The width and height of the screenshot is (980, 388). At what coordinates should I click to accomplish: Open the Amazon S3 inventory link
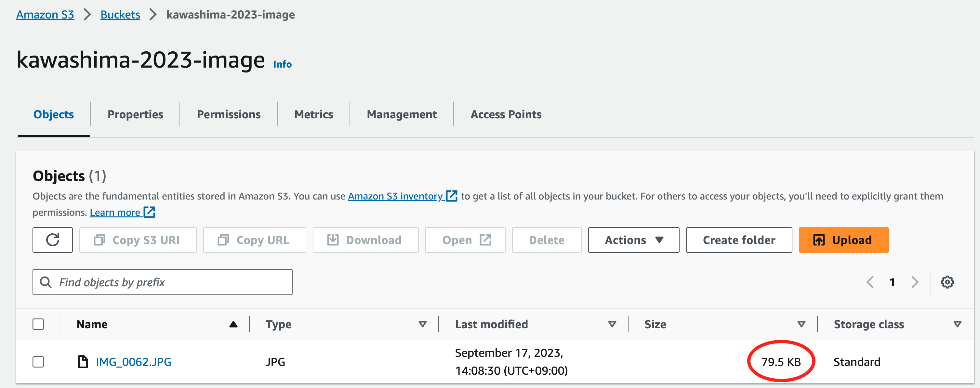coord(396,196)
